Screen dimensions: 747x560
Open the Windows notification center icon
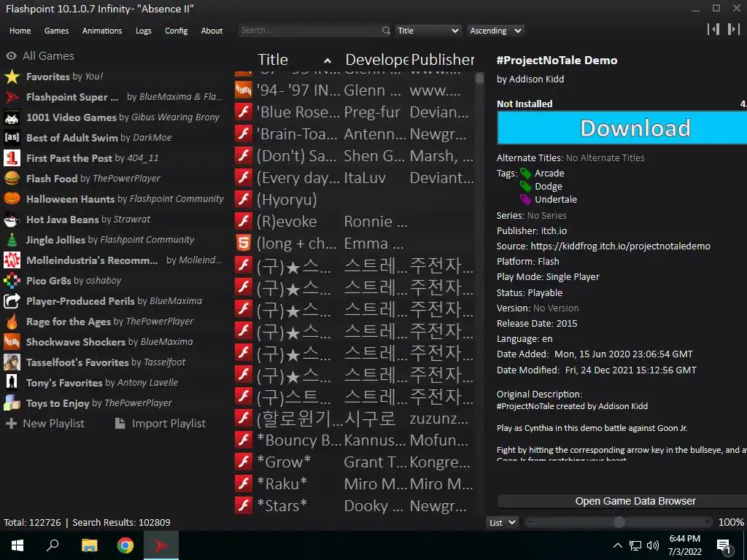click(x=724, y=546)
